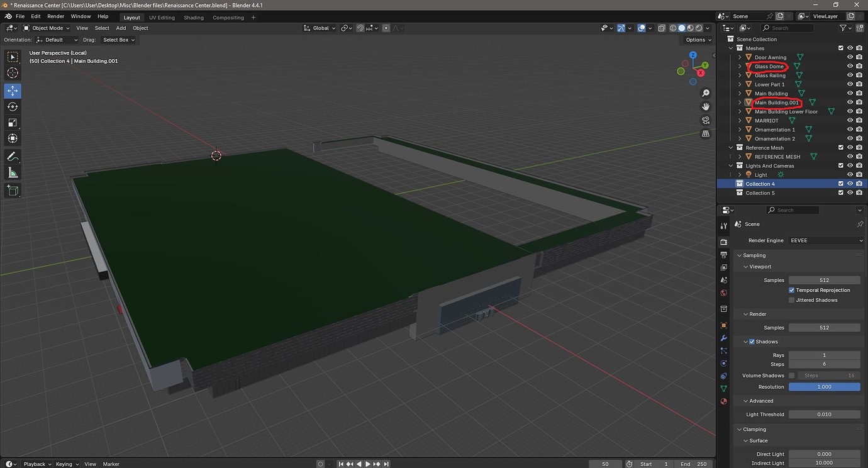Choose the Move tool
868x468 pixels.
[x=13, y=91]
